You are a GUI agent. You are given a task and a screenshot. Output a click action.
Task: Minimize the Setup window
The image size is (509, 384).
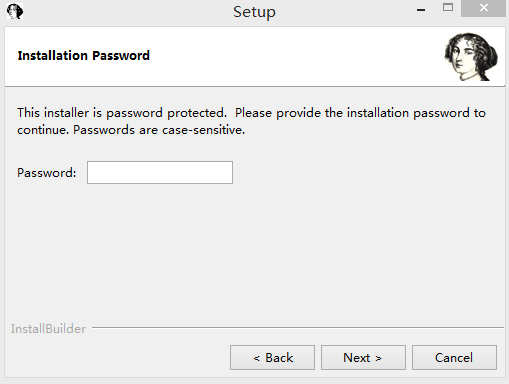421,9
